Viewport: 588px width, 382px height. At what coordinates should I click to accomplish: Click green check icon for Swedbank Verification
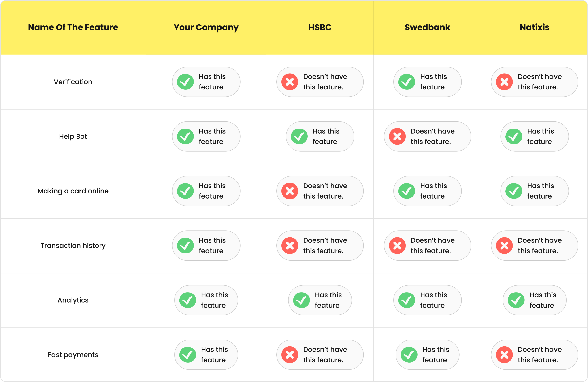click(407, 82)
